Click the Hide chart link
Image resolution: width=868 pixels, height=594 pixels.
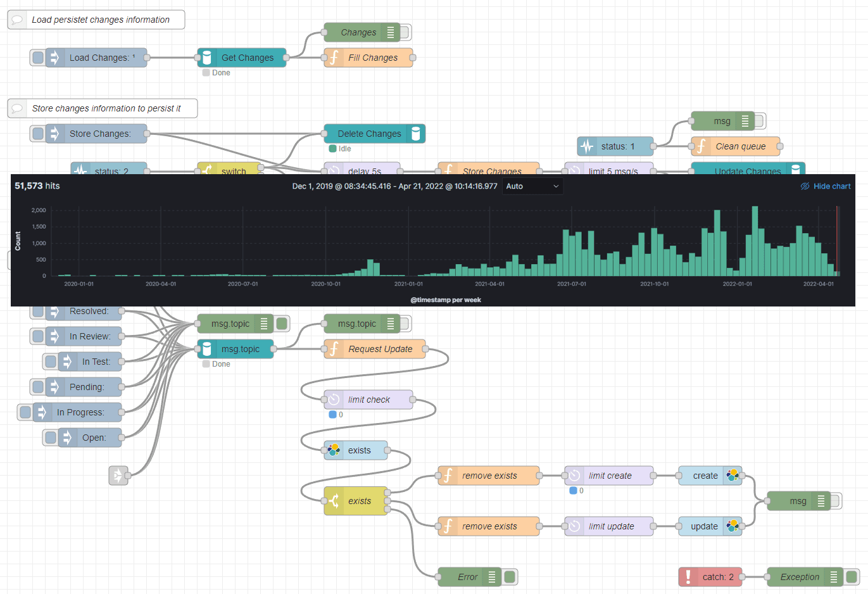[825, 186]
